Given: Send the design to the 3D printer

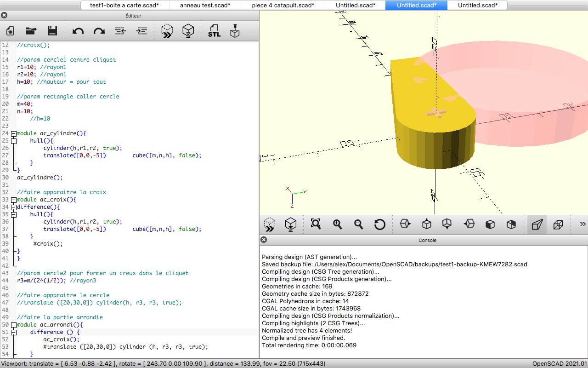Looking at the screenshot, I should pyautogui.click(x=235, y=31).
